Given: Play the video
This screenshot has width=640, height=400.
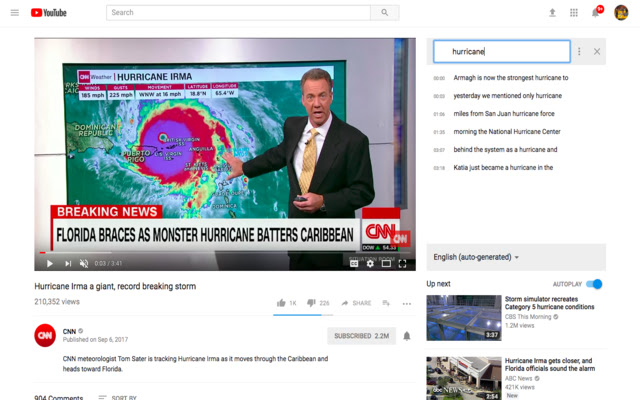Looking at the screenshot, I should coord(49,264).
